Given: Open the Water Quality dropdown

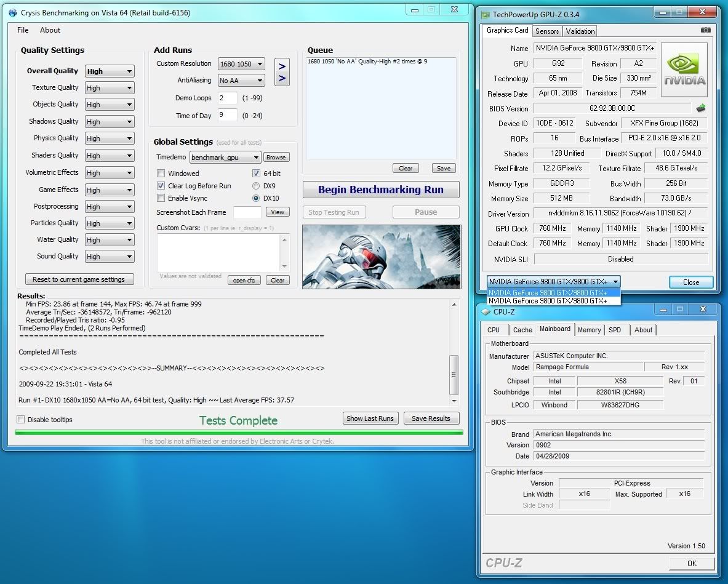Looking at the screenshot, I should tap(110, 240).
